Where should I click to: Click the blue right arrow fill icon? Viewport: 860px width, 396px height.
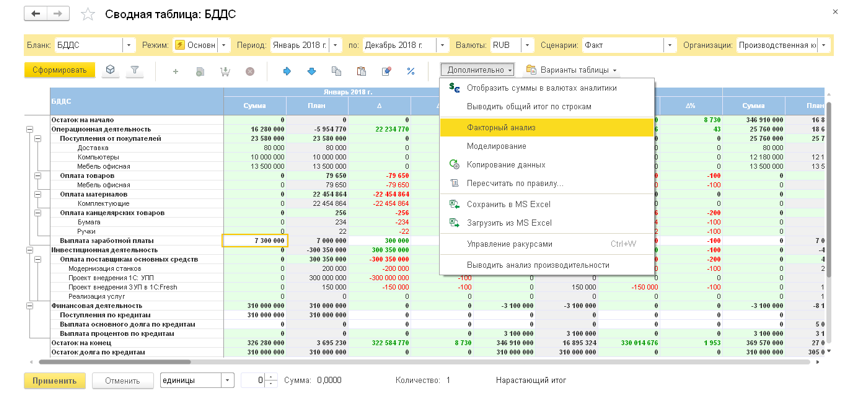[x=286, y=71]
